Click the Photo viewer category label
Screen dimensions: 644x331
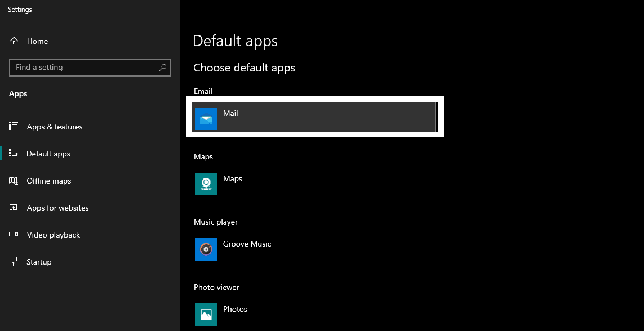216,287
